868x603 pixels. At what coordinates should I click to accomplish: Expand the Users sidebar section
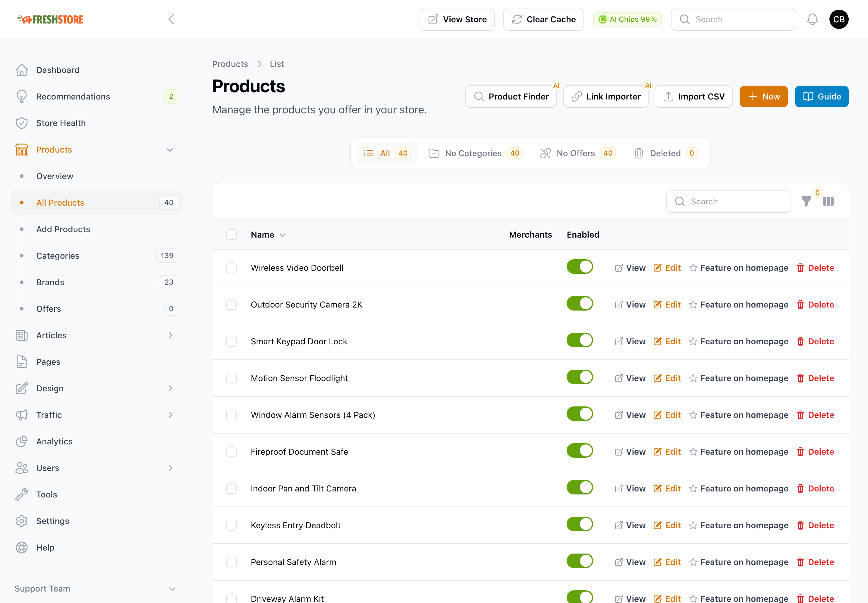(x=170, y=468)
